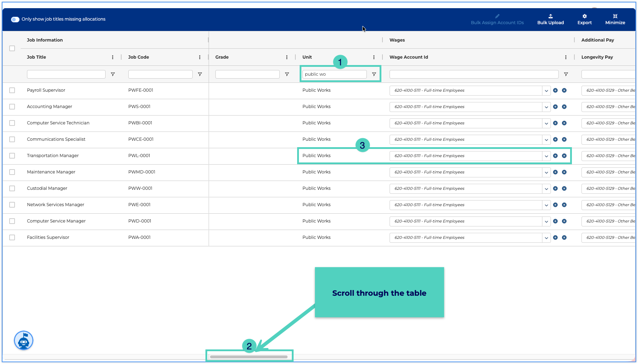Open the chatbot assistant icon
The width and height of the screenshot is (638, 364).
(23, 341)
